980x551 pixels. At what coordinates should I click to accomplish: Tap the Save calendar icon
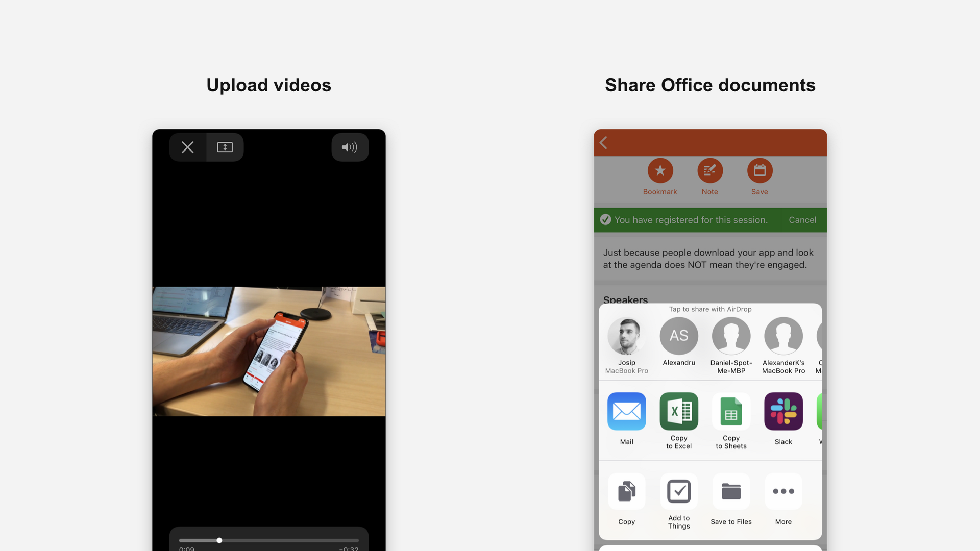point(759,171)
